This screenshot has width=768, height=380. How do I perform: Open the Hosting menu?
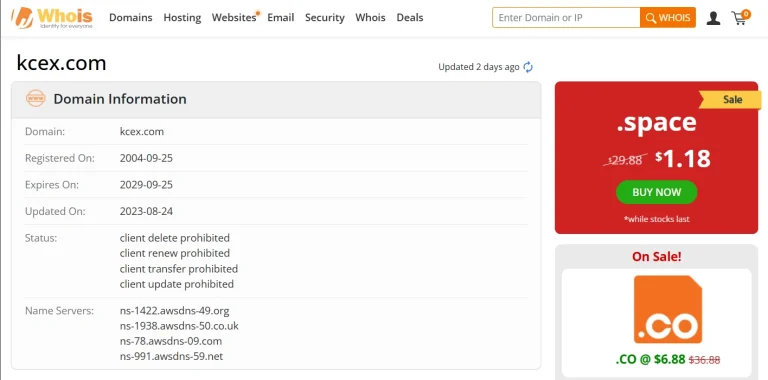tap(182, 18)
